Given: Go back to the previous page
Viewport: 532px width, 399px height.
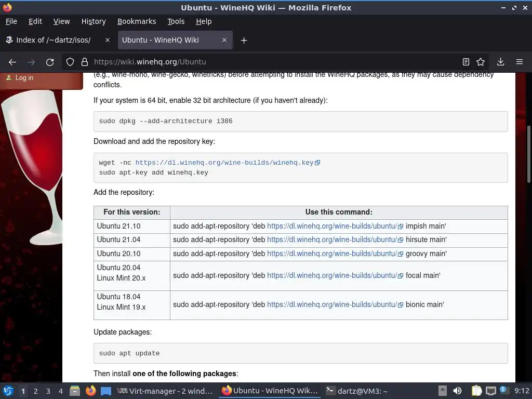Looking at the screenshot, I should point(12,62).
